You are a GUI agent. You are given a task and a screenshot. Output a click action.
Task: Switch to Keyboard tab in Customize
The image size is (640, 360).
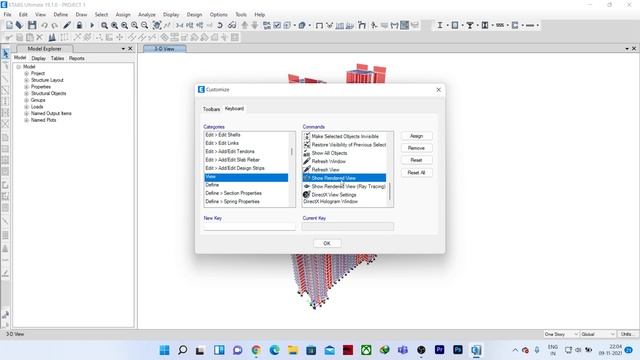pyautogui.click(x=234, y=109)
